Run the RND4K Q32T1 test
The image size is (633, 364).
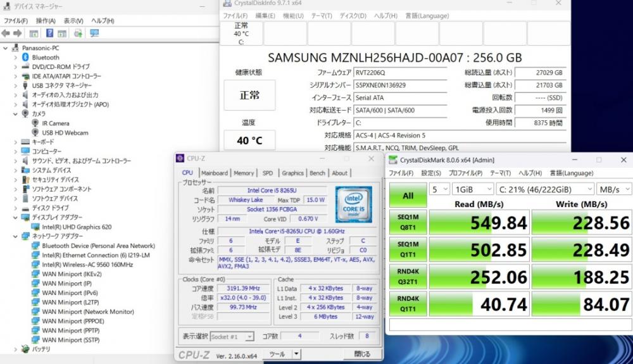(408, 277)
